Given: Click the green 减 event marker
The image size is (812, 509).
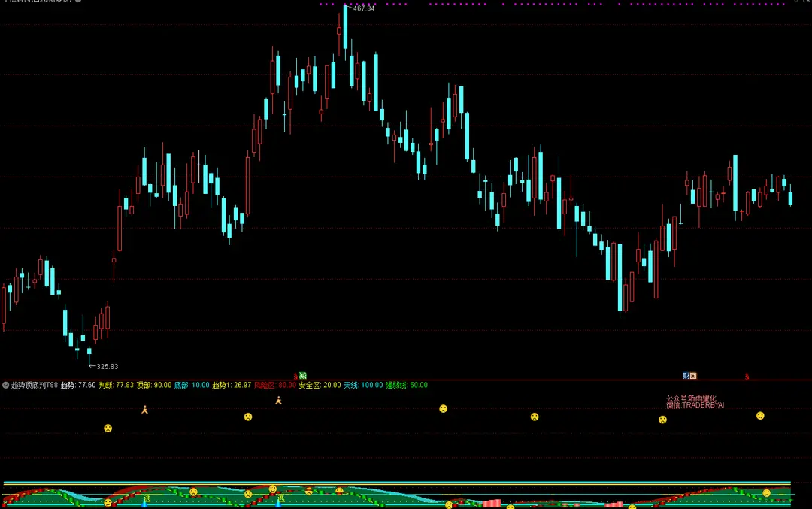Looking at the screenshot, I should pyautogui.click(x=303, y=376).
